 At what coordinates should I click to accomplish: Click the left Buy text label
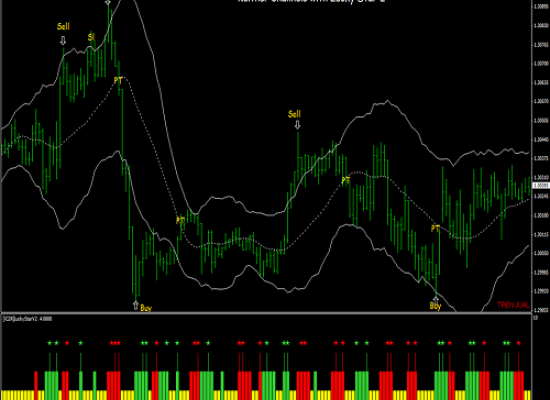pyautogui.click(x=146, y=308)
